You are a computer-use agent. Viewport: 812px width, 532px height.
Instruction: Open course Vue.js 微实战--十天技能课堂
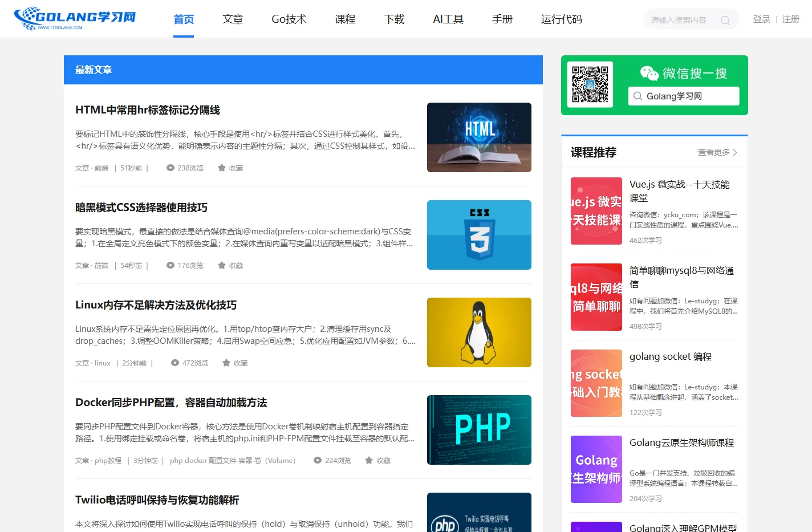pos(680,191)
